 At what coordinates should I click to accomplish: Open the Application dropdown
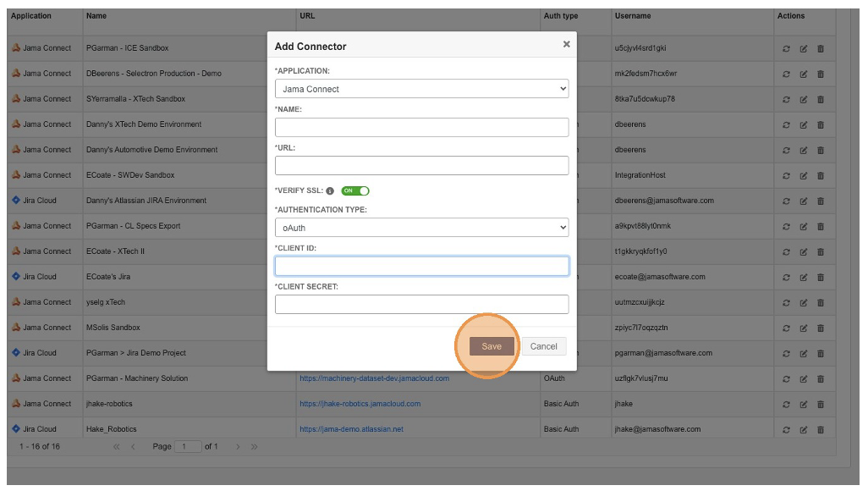coord(422,89)
